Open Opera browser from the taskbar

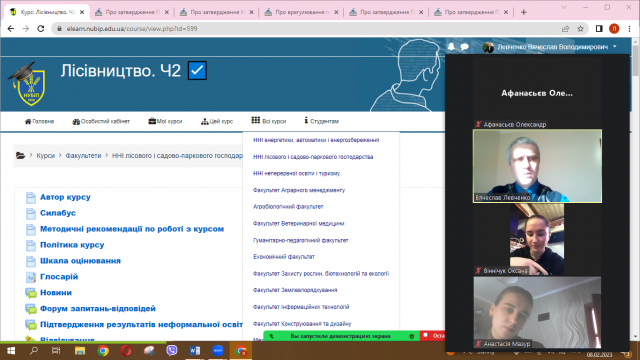coord(126,351)
